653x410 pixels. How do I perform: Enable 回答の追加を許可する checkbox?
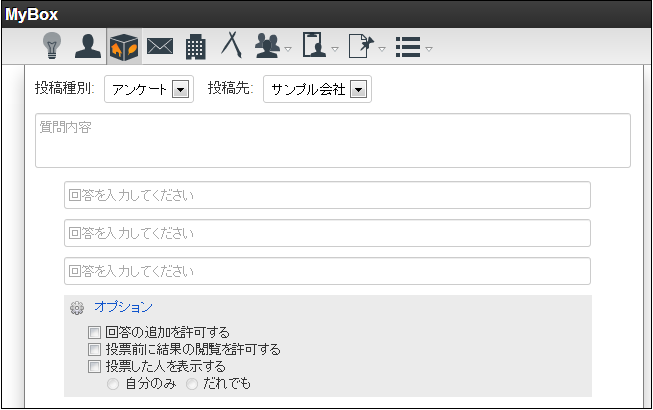click(95, 333)
